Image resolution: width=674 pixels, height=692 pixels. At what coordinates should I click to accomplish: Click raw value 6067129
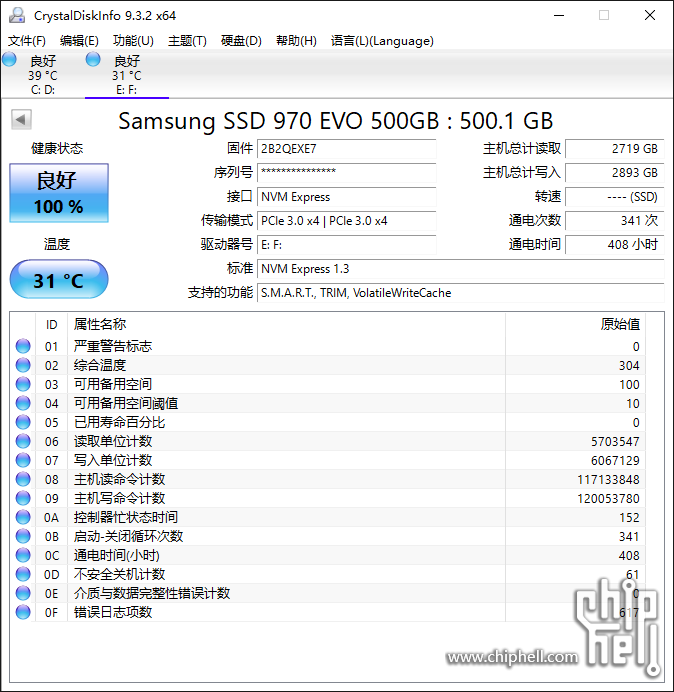click(615, 460)
